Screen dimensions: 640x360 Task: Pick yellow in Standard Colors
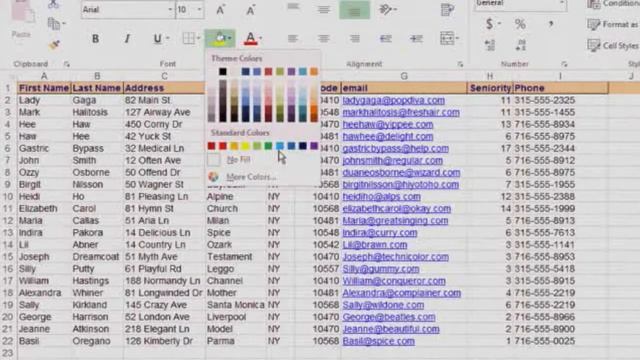[245, 146]
